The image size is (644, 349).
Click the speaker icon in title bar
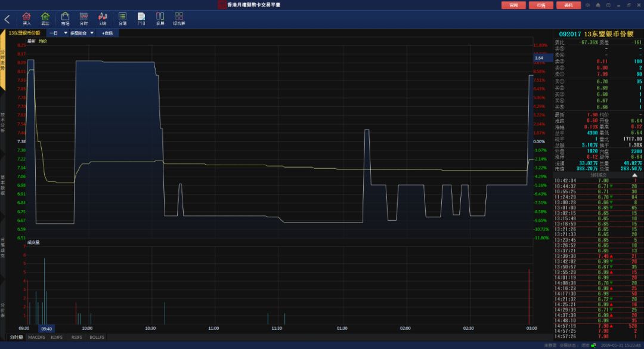point(588,5)
